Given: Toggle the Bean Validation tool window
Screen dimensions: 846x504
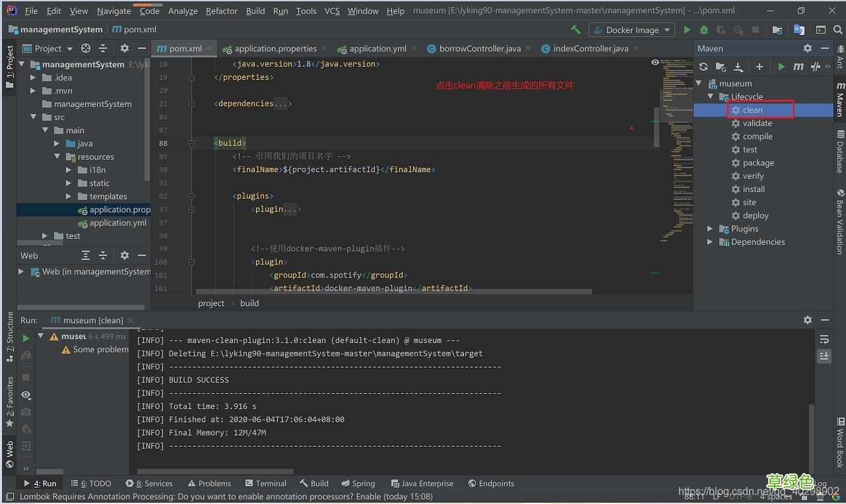Looking at the screenshot, I should click(x=840, y=222).
